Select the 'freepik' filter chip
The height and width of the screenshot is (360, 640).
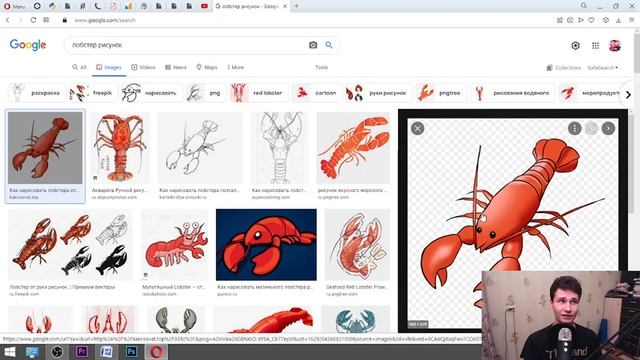coord(93,93)
